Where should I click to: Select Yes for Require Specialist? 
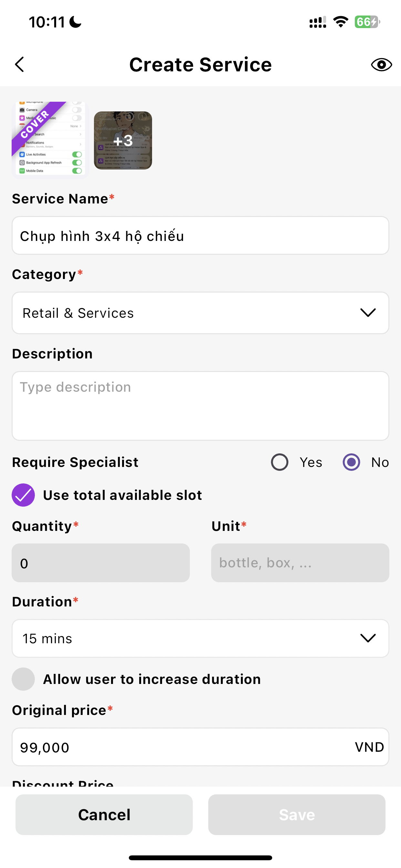tap(280, 462)
